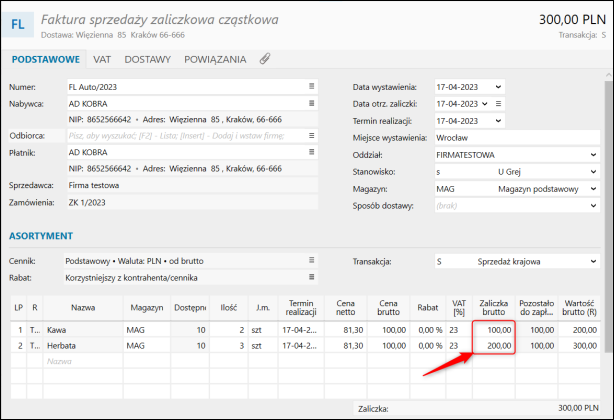This screenshot has width=614, height=420.
Task: Select the Kawa row in item table
Action: pyautogui.click(x=80, y=328)
